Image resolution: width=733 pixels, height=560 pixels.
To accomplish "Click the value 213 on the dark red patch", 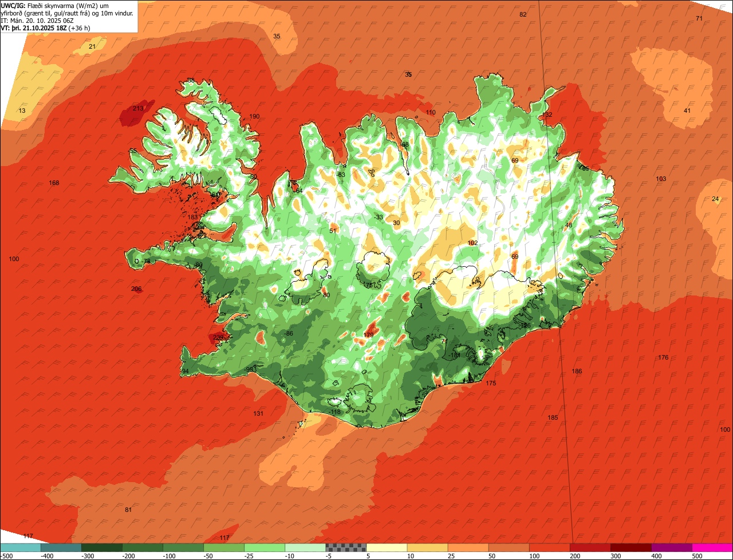I will point(138,108).
